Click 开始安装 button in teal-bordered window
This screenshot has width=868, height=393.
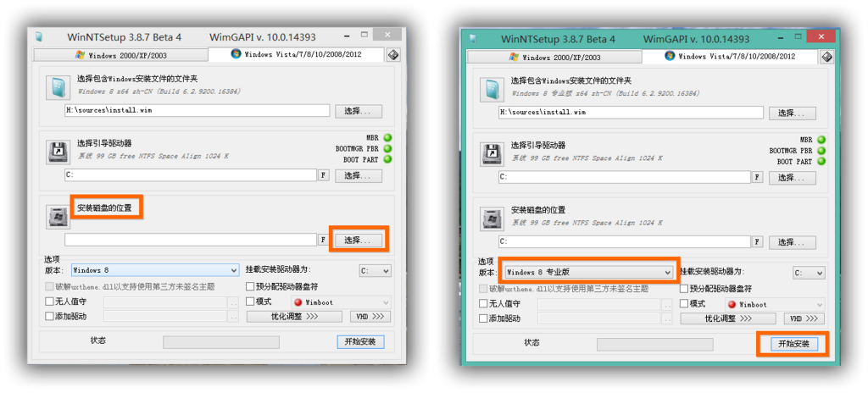pos(794,344)
